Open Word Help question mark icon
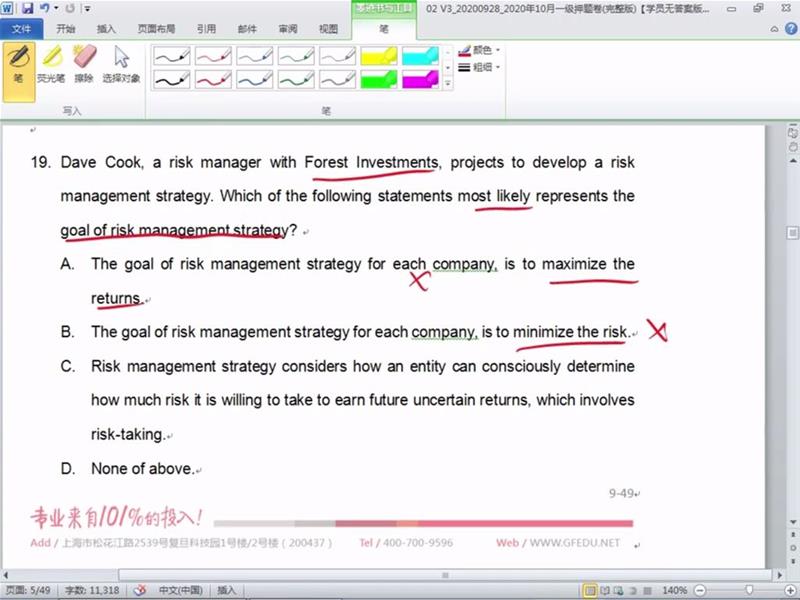800x600 pixels. tap(790, 29)
